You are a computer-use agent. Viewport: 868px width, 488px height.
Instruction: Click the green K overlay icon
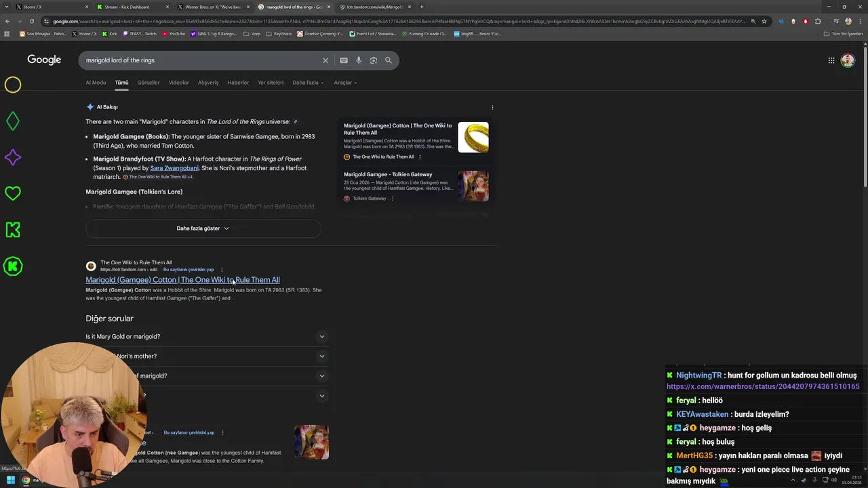click(13, 230)
